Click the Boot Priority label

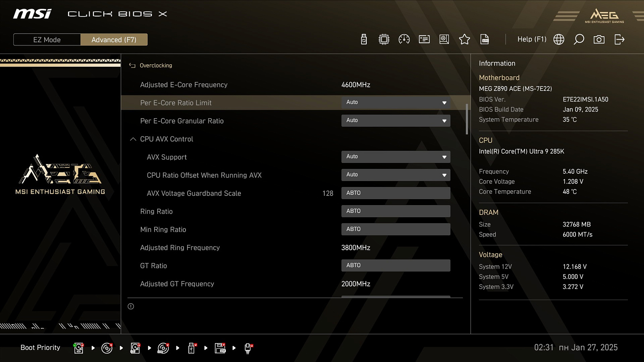tap(40, 348)
